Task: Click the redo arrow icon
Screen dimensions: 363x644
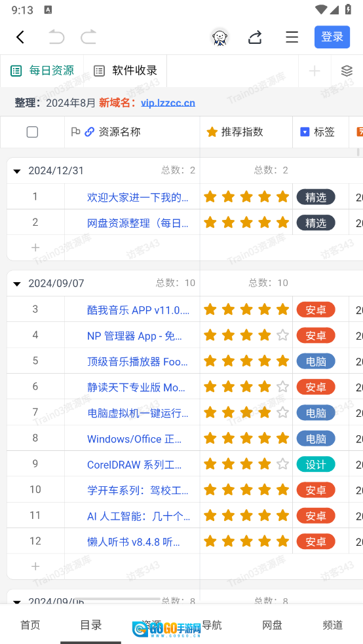Action: [x=88, y=37]
